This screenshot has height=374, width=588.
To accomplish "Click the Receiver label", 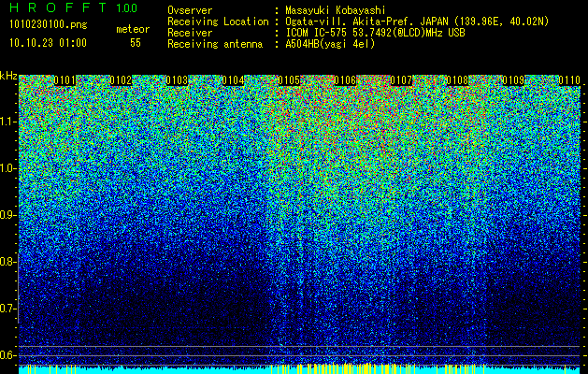I will point(190,33).
